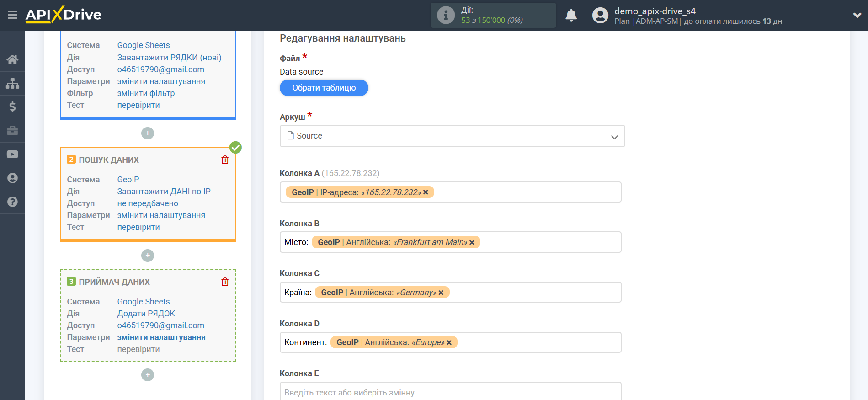The width and height of the screenshot is (868, 400).
Task: Open the hamburger menu
Action: click(12, 15)
